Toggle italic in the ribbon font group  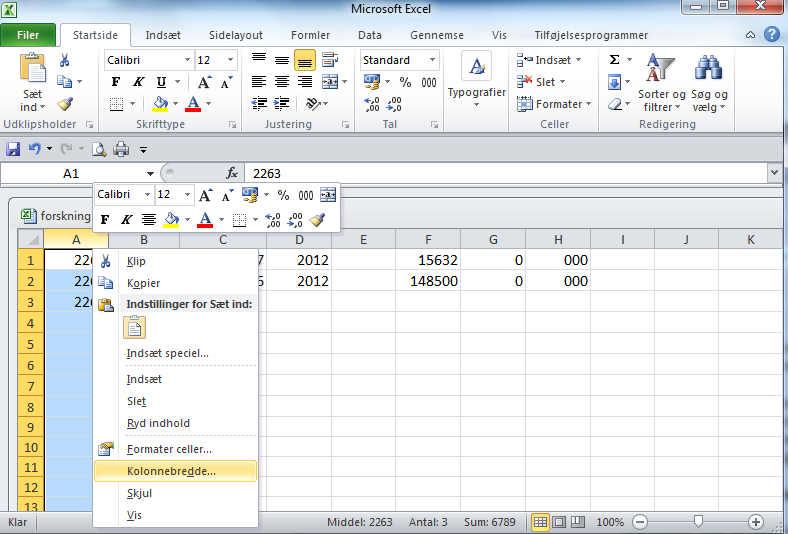(x=137, y=82)
